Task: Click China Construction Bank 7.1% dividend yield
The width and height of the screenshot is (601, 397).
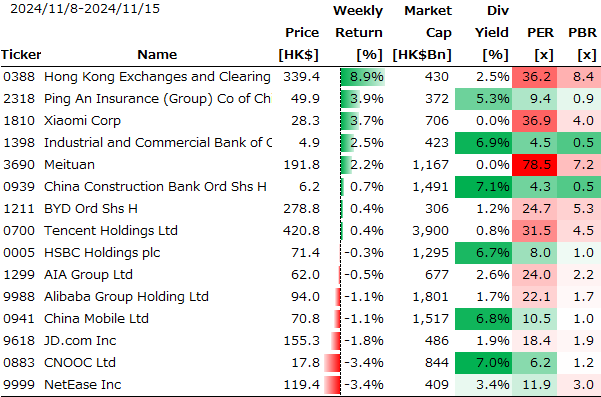Action: 483,187
